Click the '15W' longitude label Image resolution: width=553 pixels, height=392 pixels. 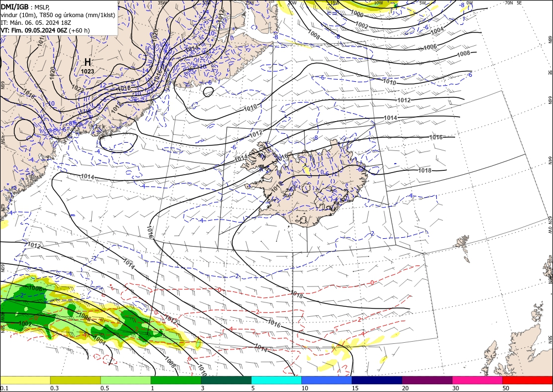(335, 3)
